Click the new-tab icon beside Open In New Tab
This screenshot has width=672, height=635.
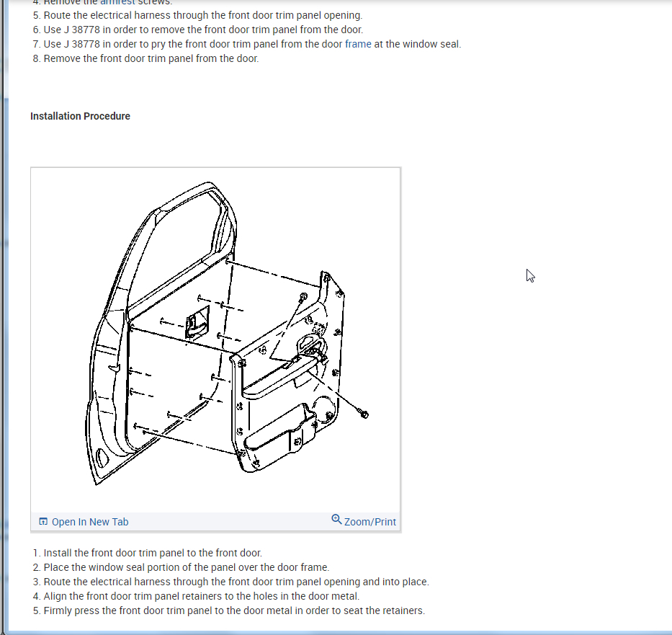click(43, 521)
